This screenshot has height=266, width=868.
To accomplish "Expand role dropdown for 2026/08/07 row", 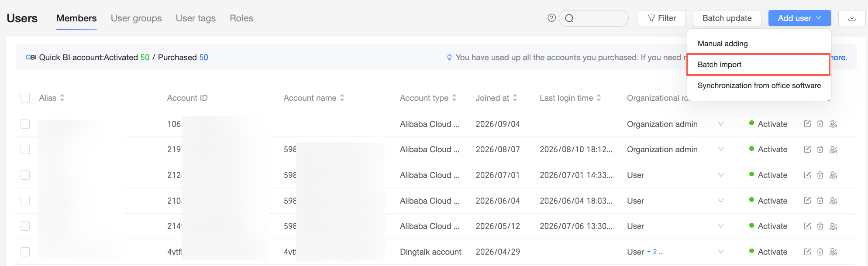I will pyautogui.click(x=720, y=149).
